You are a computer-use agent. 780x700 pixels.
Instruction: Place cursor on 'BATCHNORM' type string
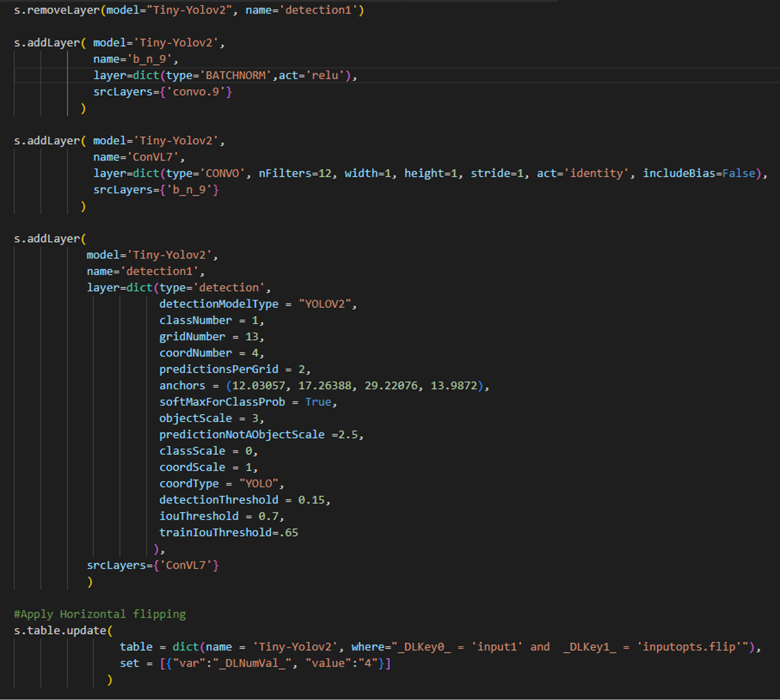pos(236,76)
